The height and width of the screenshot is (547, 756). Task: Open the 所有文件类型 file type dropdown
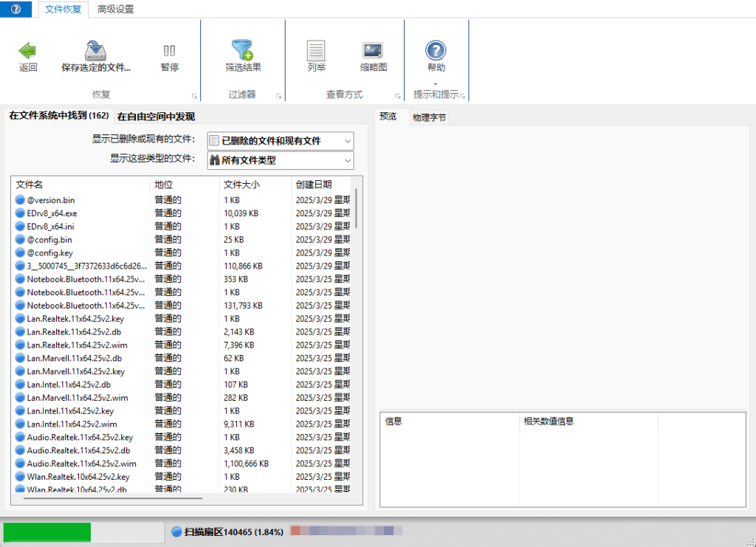point(280,160)
